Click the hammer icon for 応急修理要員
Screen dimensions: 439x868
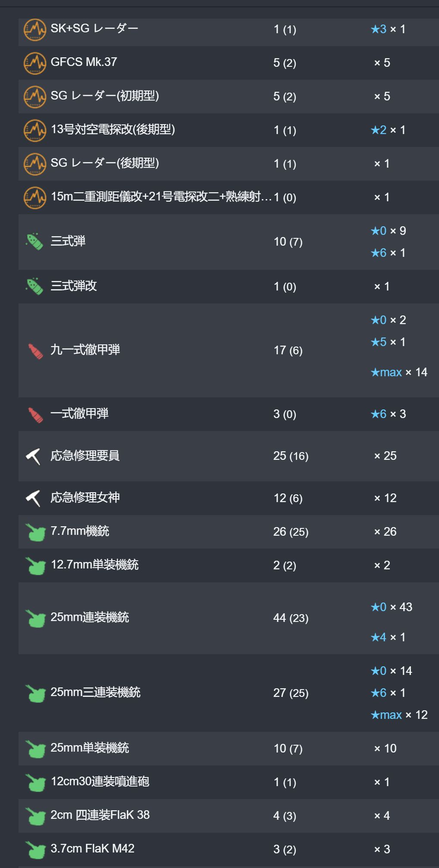33,456
